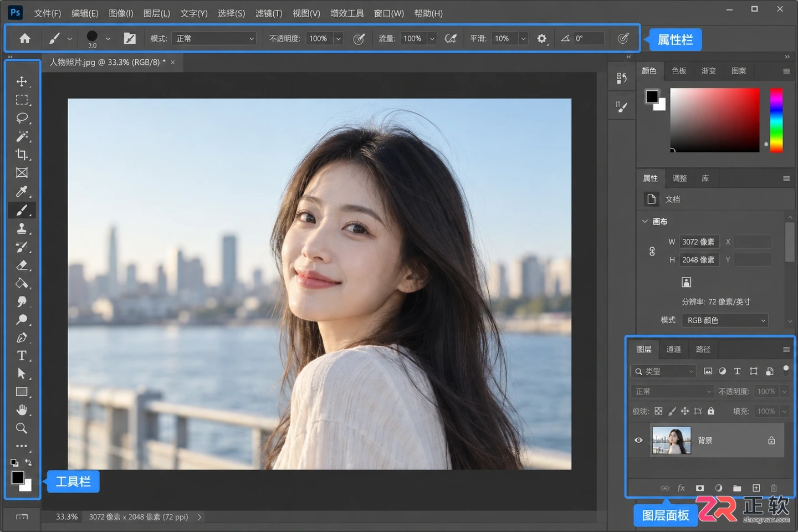Viewport: 798px width, 532px height.
Task: Select the Paint Bucket tool
Action: 22,283
